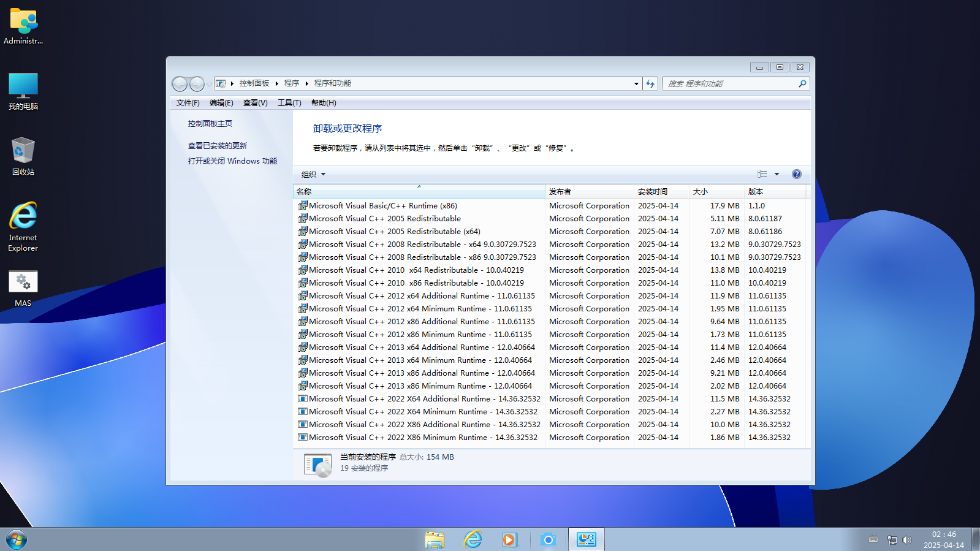The width and height of the screenshot is (980, 551).
Task: Click the Windows Start orb
Action: coord(17,540)
